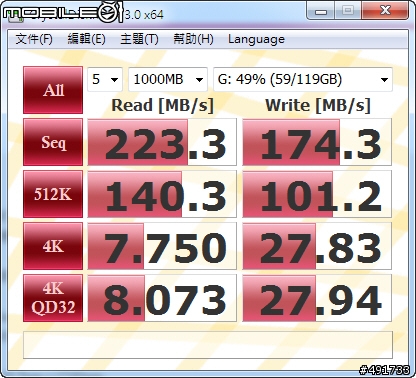Screen dimensions: 416x378
Task: Close the benchmark window
Action: coord(385,11)
